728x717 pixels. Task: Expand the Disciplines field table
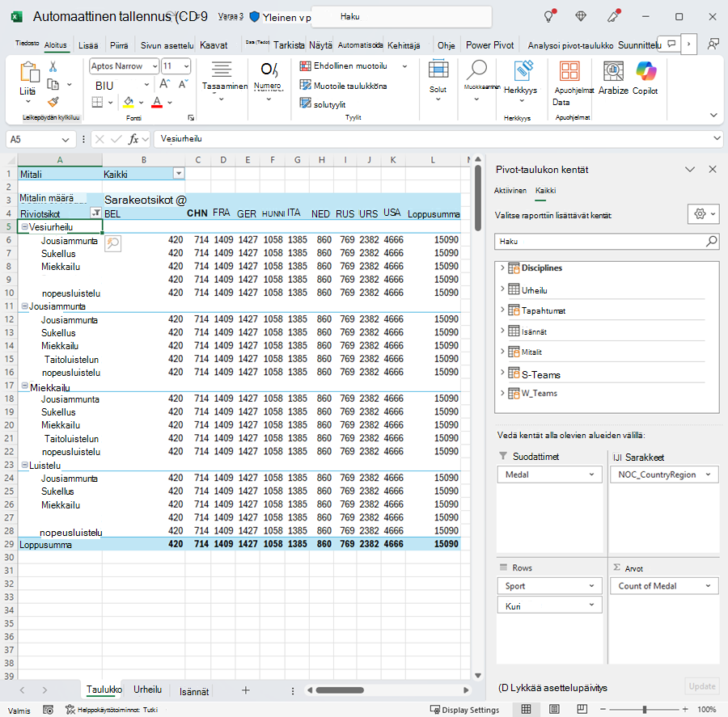(x=502, y=268)
